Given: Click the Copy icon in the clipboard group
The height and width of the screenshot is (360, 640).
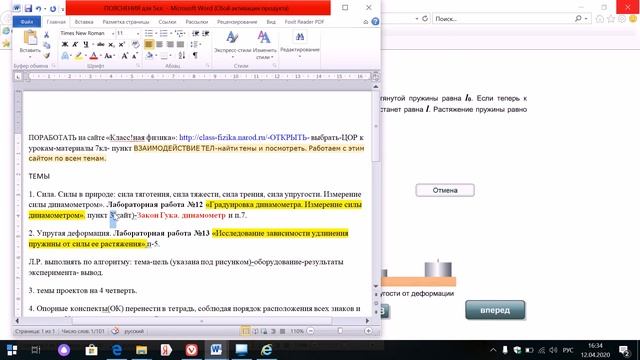Looking at the screenshot, I should 47,45.
